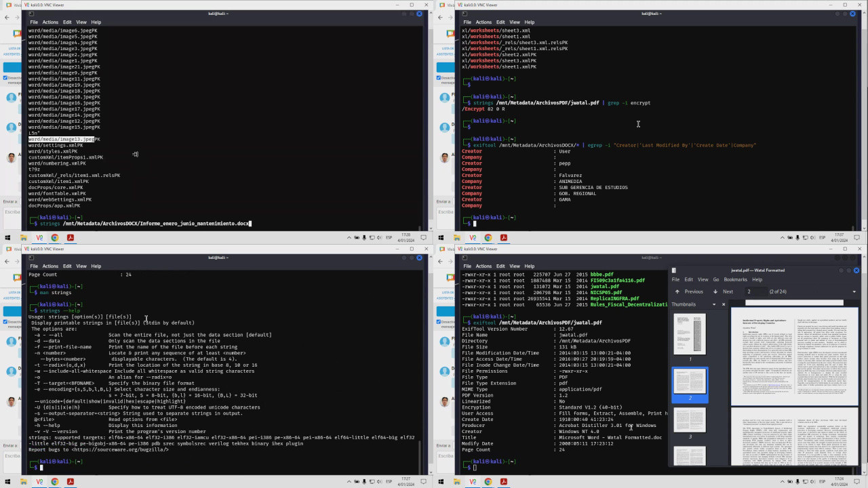Click the document icon in jwatal.pdf title bar
The height and width of the screenshot is (488, 868).
(674, 270)
